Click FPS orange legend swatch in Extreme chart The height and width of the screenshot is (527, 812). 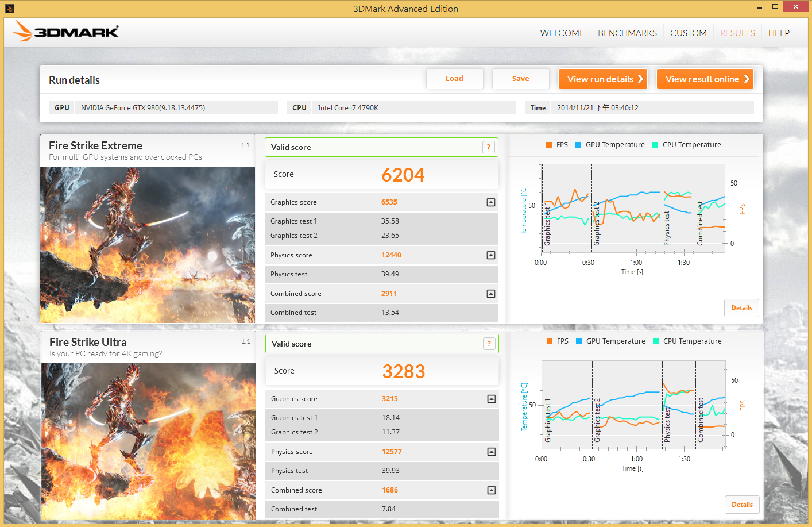tap(549, 145)
